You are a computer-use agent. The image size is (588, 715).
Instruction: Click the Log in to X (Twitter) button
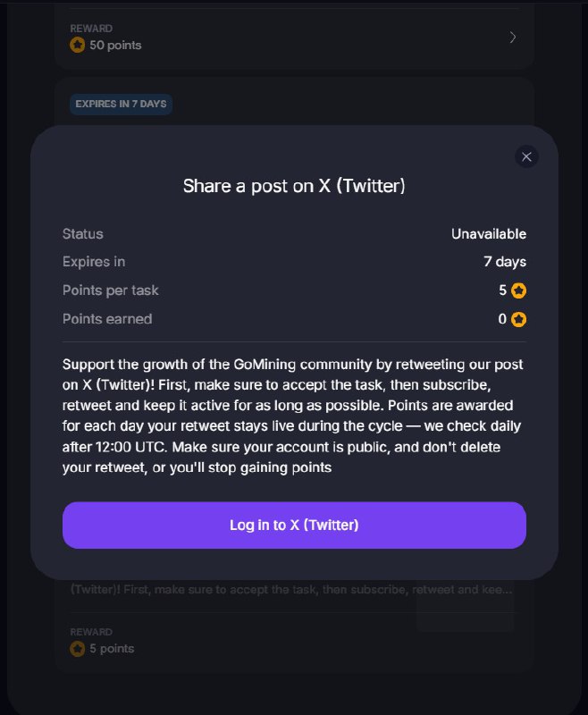tap(294, 525)
